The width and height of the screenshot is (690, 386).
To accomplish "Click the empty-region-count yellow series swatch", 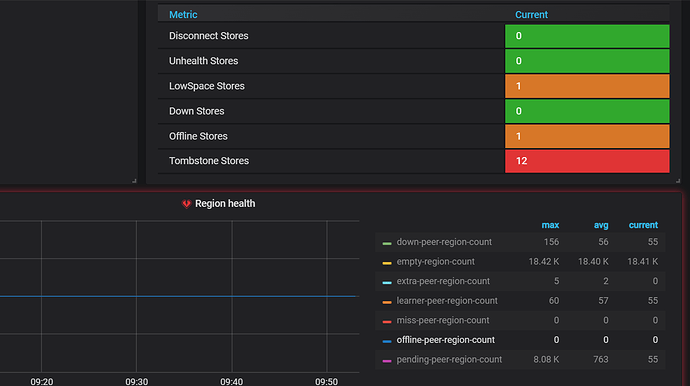I will point(387,263).
